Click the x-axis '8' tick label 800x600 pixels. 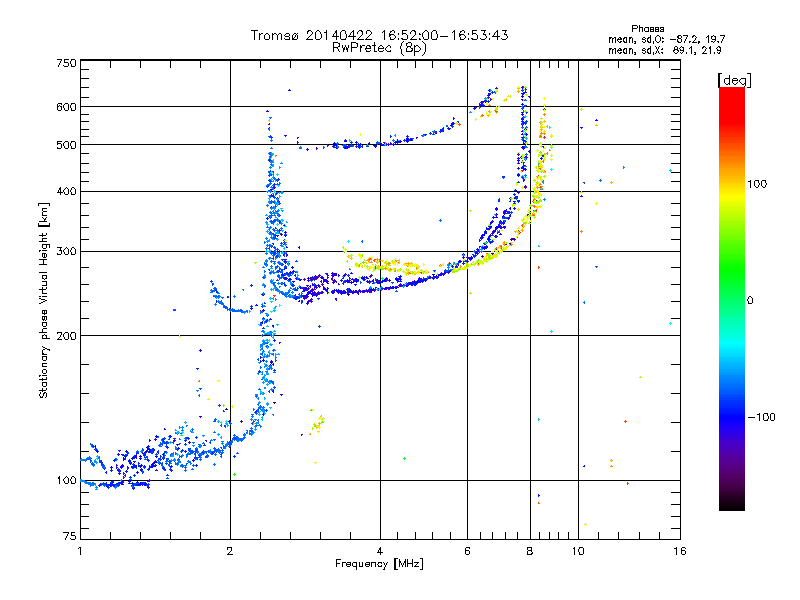tap(530, 551)
